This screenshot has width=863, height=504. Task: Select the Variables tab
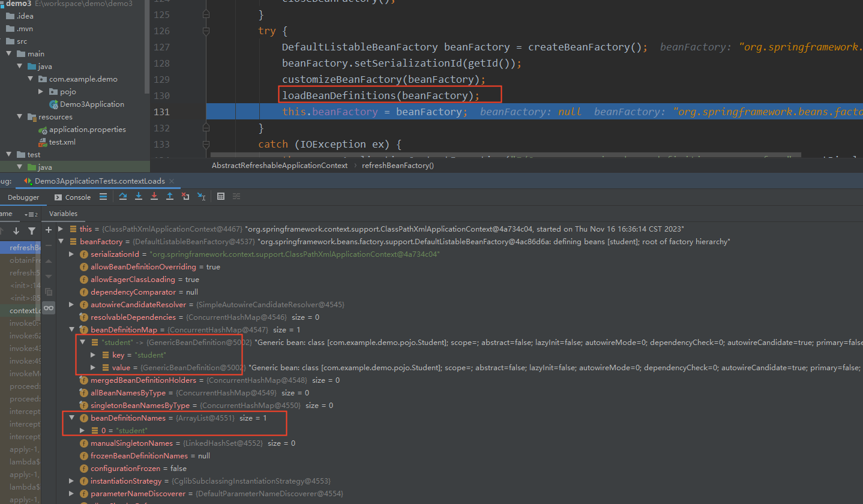(63, 214)
